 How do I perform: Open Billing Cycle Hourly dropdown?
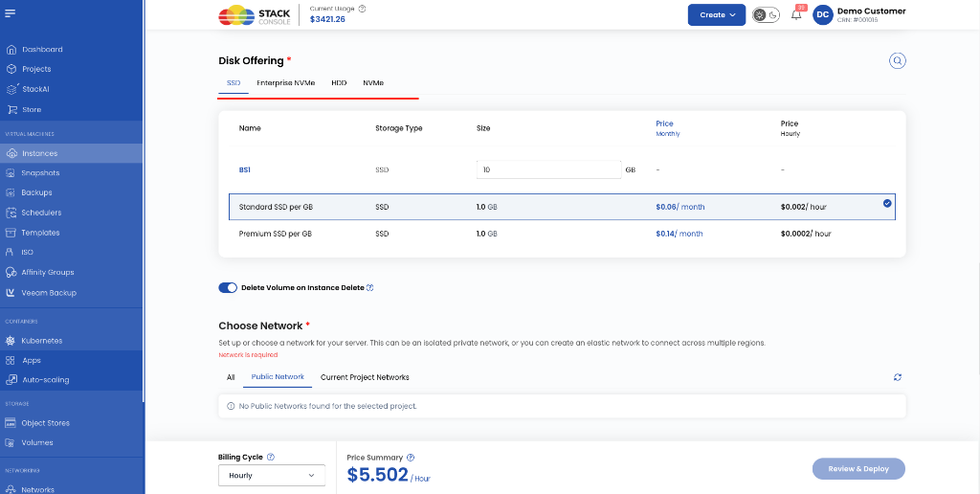[272, 475]
